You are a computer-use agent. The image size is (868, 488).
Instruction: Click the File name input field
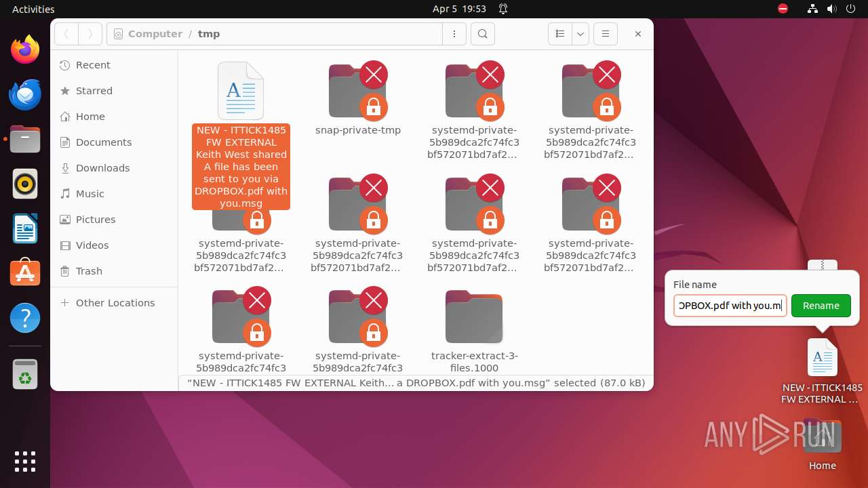click(730, 306)
